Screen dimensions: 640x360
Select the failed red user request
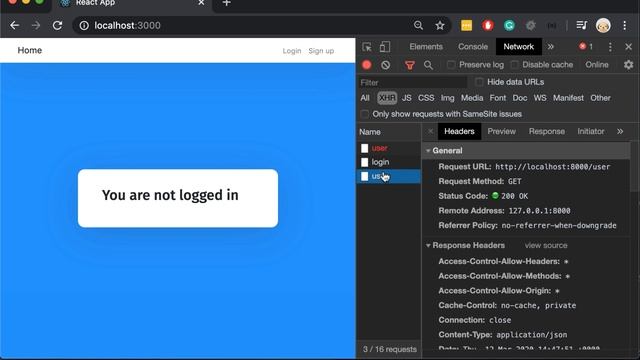pos(389,148)
